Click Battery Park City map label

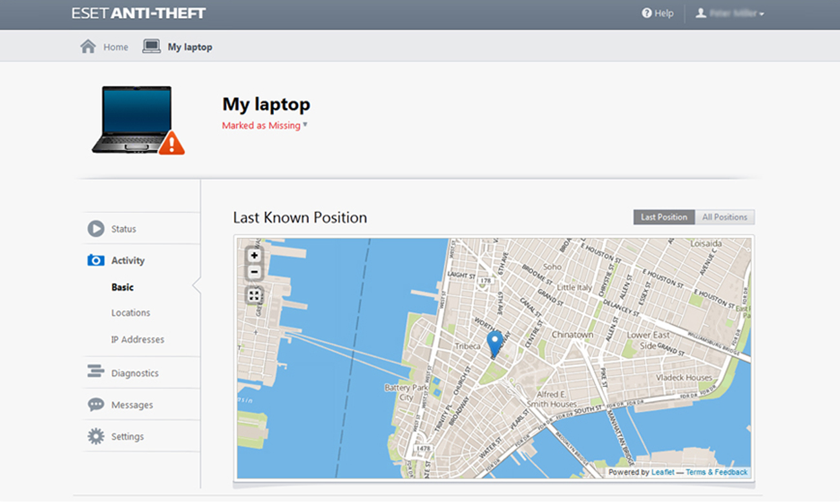(x=406, y=393)
